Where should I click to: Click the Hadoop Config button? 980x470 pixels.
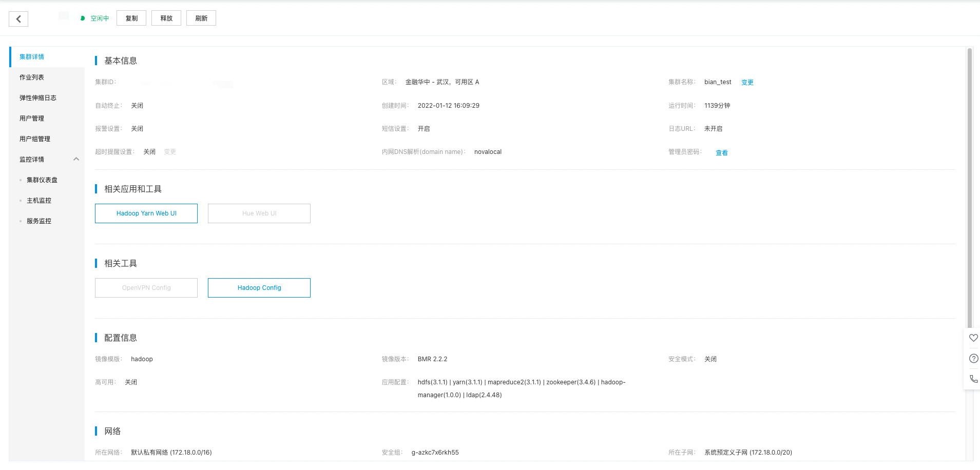pos(259,288)
